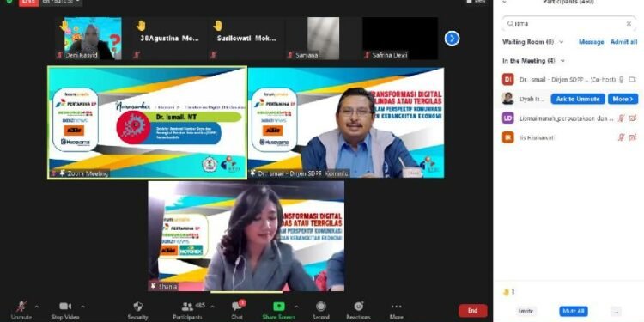Image resolution: width=644 pixels, height=322 pixels.
Task: Collapse Waiting Room section chevron
Action: 562,42
